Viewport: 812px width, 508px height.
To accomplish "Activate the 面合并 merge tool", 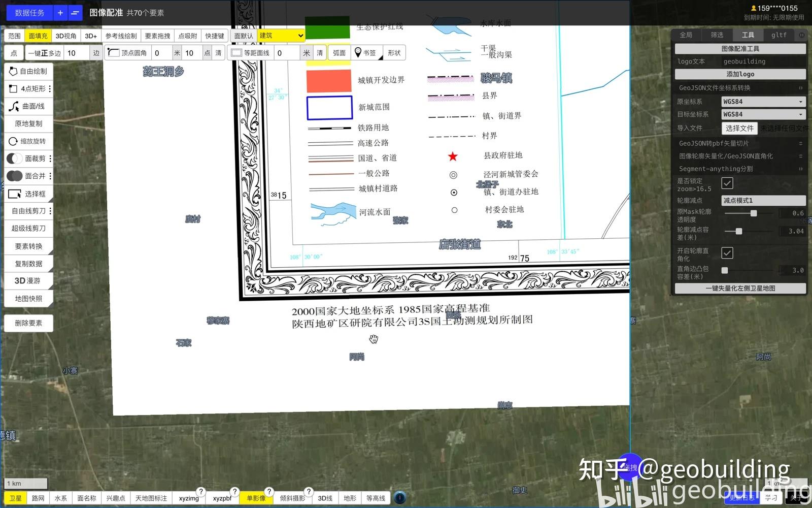I will [28, 176].
